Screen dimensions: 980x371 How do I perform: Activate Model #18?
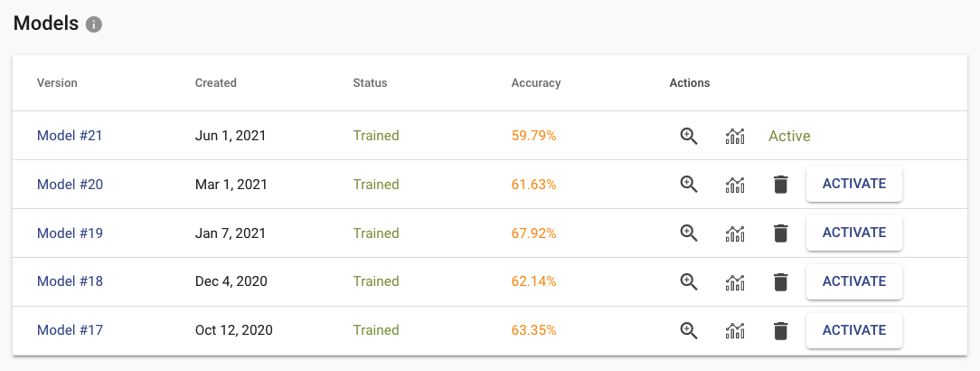[853, 281]
